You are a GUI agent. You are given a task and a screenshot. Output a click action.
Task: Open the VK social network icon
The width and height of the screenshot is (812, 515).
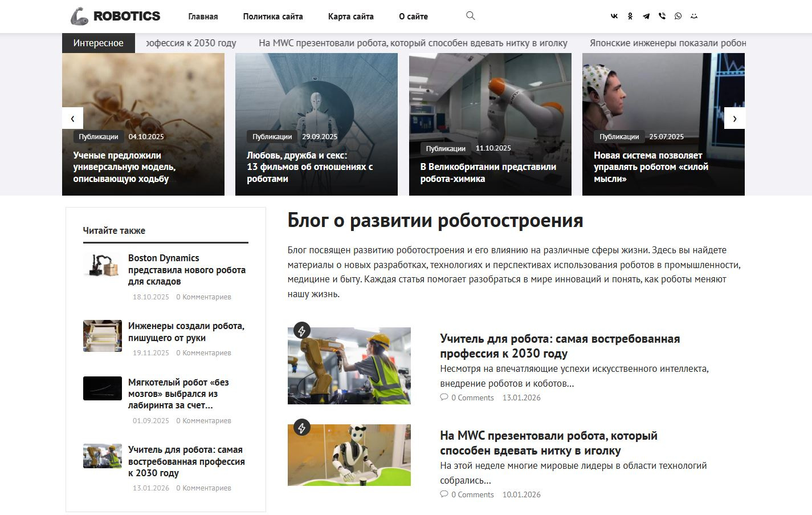tap(614, 16)
